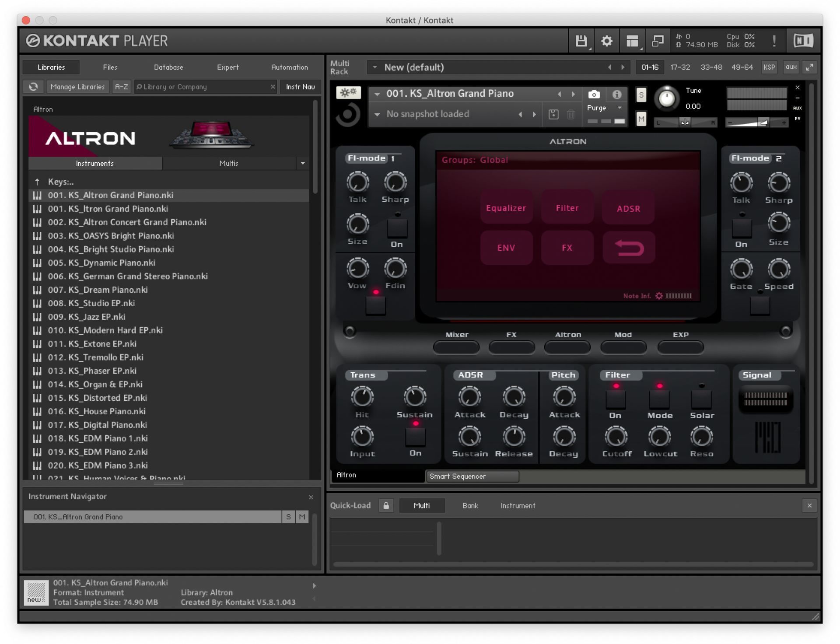Open the Multis tab in Altron library
This screenshot has width=840, height=644.
point(229,163)
